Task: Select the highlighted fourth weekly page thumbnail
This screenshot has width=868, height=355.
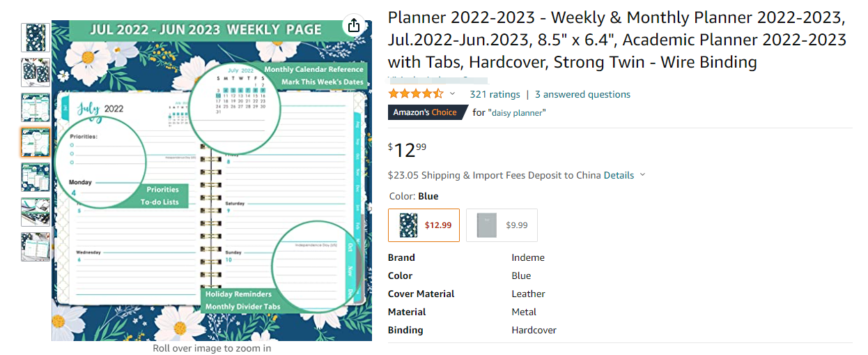Action: (x=36, y=142)
